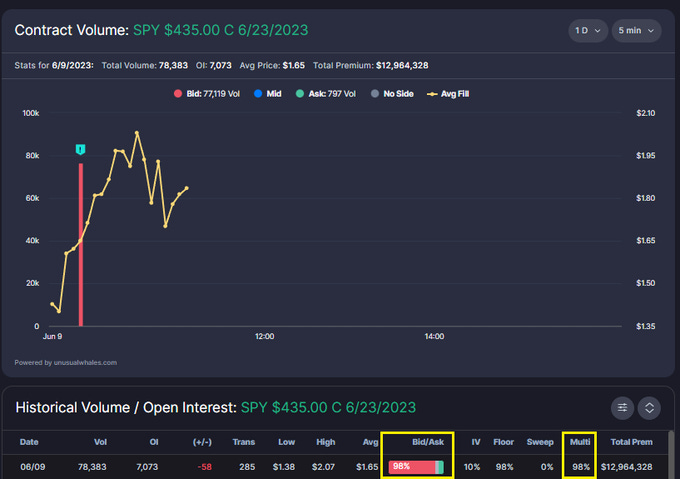This screenshot has width=680, height=479.
Task: Click the teal alert marker above red bar
Action: (80, 150)
